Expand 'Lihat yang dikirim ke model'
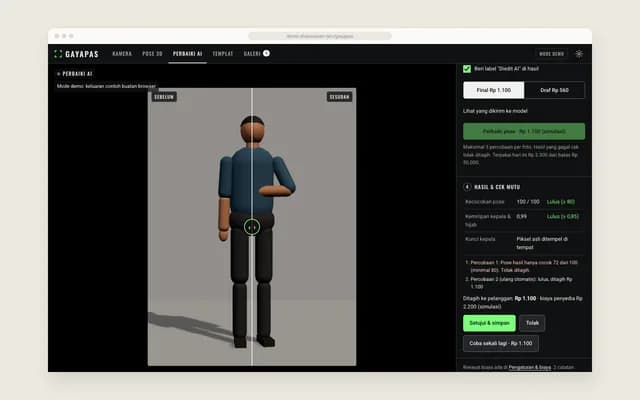Viewport: 640px width, 400px height. point(495,111)
